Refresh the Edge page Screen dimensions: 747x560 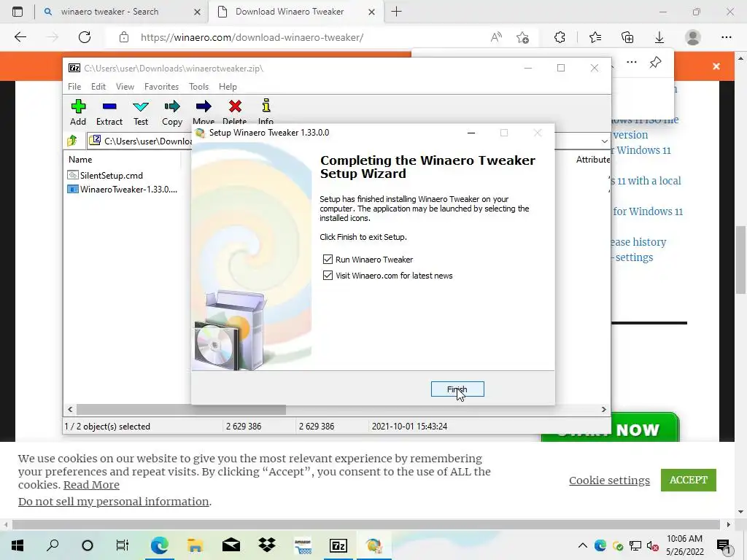pos(85,37)
